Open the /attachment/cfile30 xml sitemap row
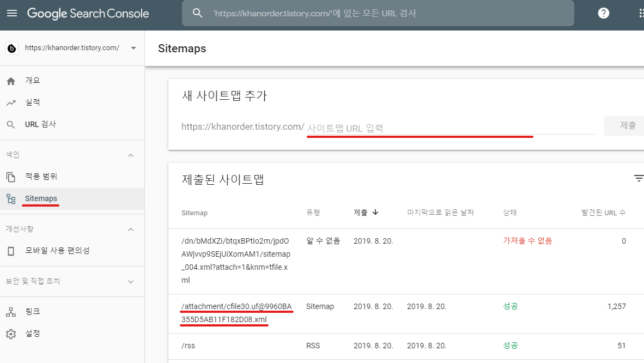 point(406,313)
